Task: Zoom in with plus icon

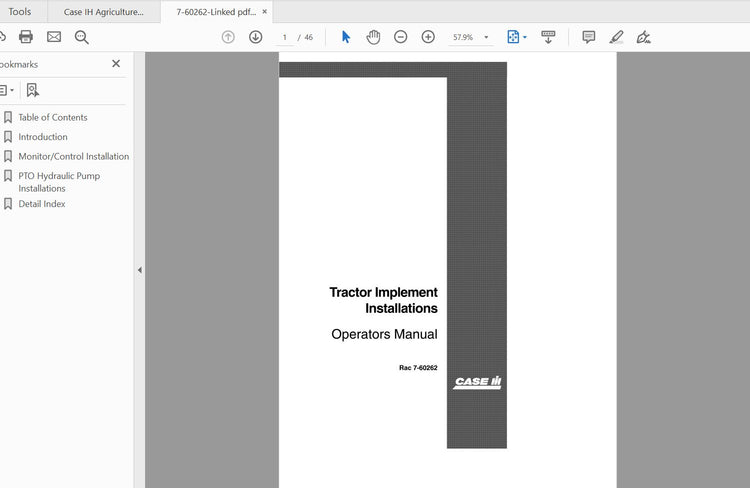Action: pos(428,37)
